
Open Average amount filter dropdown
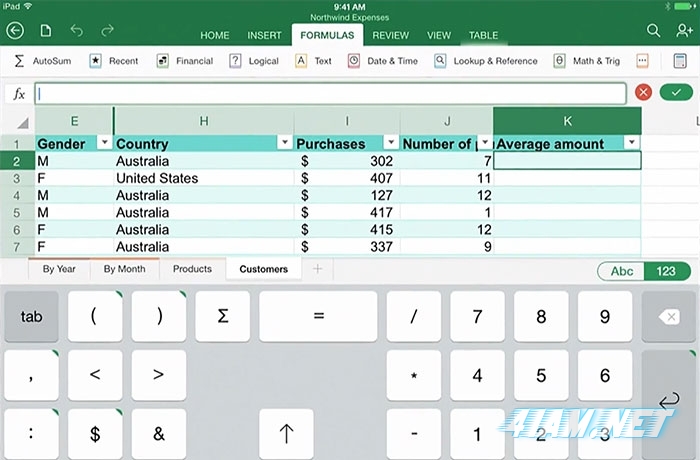[x=632, y=142]
